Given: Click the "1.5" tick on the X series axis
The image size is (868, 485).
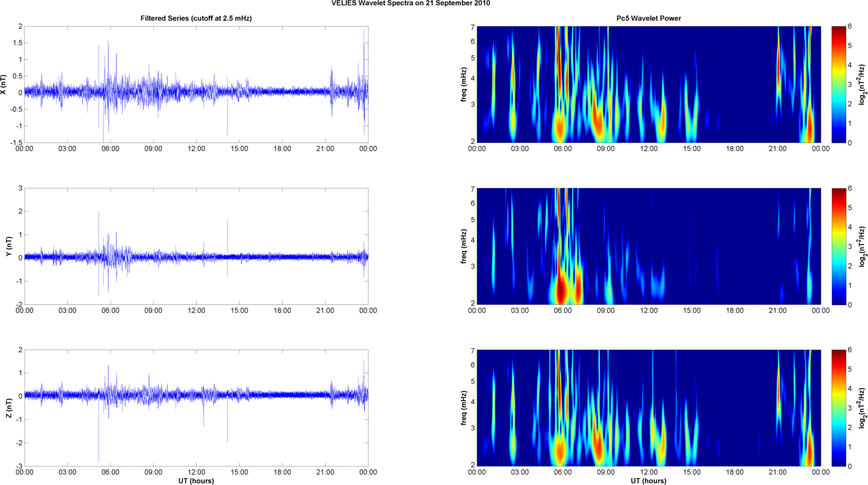Looking at the screenshot, I should (18, 43).
